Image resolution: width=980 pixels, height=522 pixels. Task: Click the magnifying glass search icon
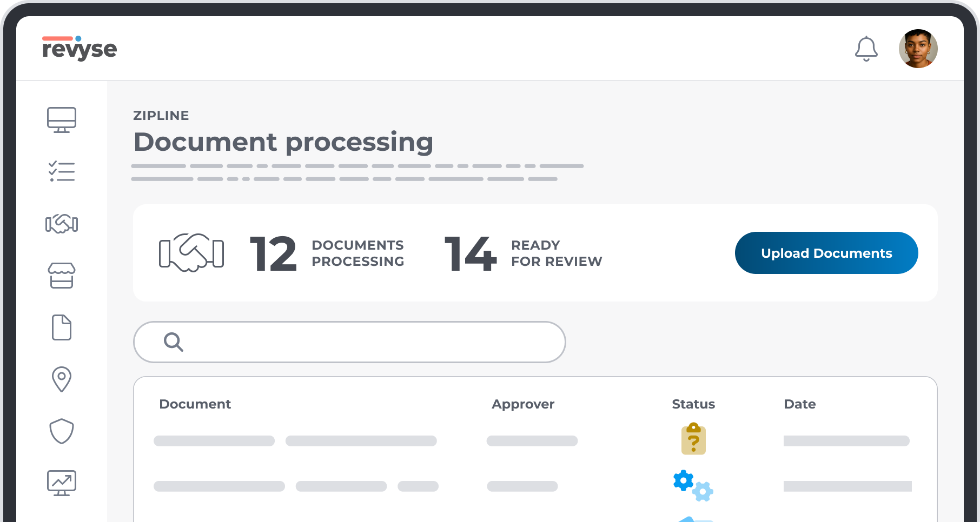pos(174,342)
